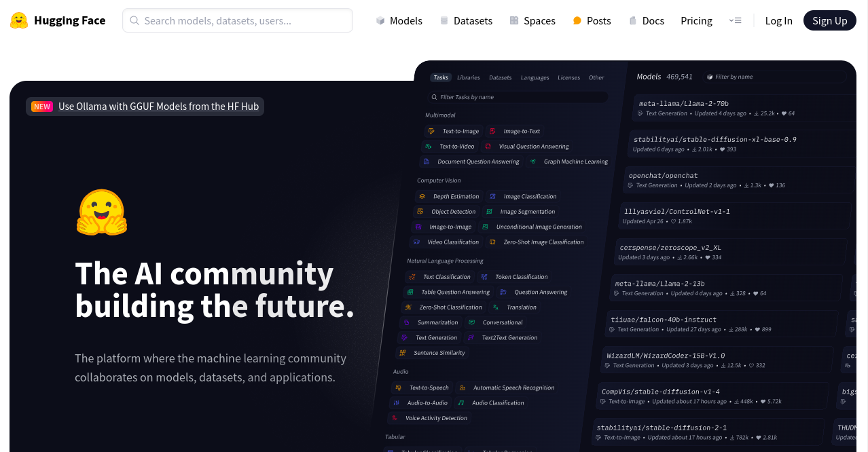The width and height of the screenshot is (868, 452).
Task: Click the orange Posts icon
Action: [577, 21]
